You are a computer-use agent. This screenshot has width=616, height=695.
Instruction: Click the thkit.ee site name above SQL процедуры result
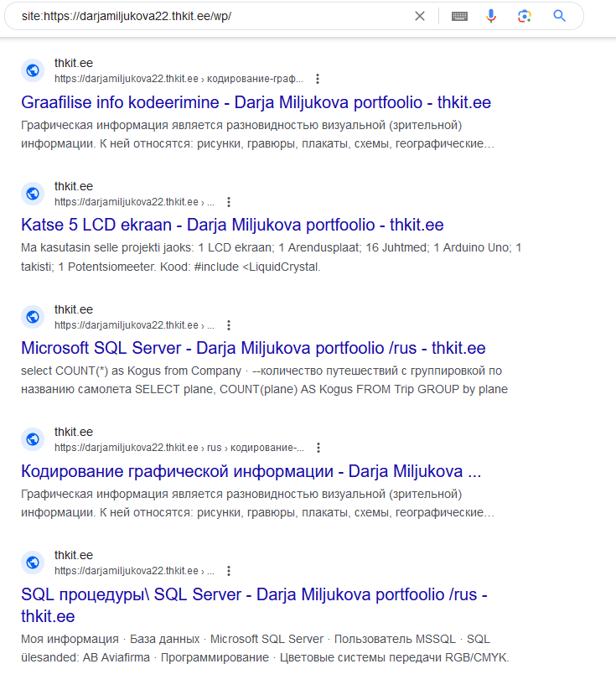tap(74, 555)
